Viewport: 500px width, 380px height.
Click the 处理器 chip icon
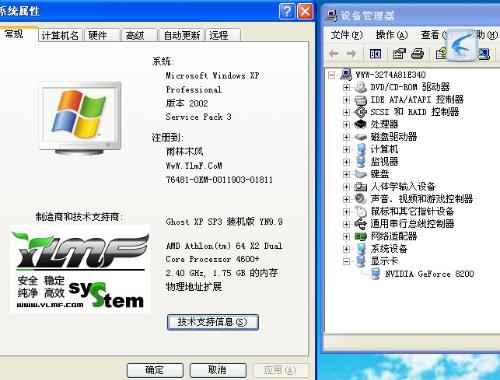[x=360, y=124]
